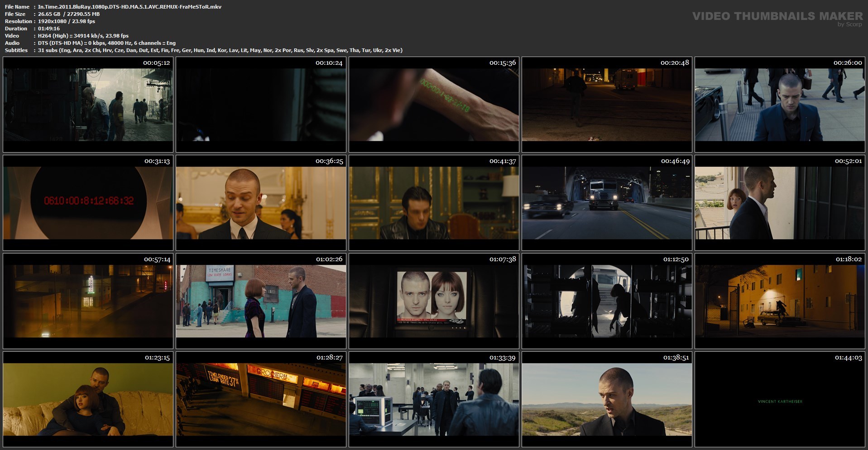Open the wanted screen thumbnail at 01:07:38
868x450 pixels.
tap(434, 301)
